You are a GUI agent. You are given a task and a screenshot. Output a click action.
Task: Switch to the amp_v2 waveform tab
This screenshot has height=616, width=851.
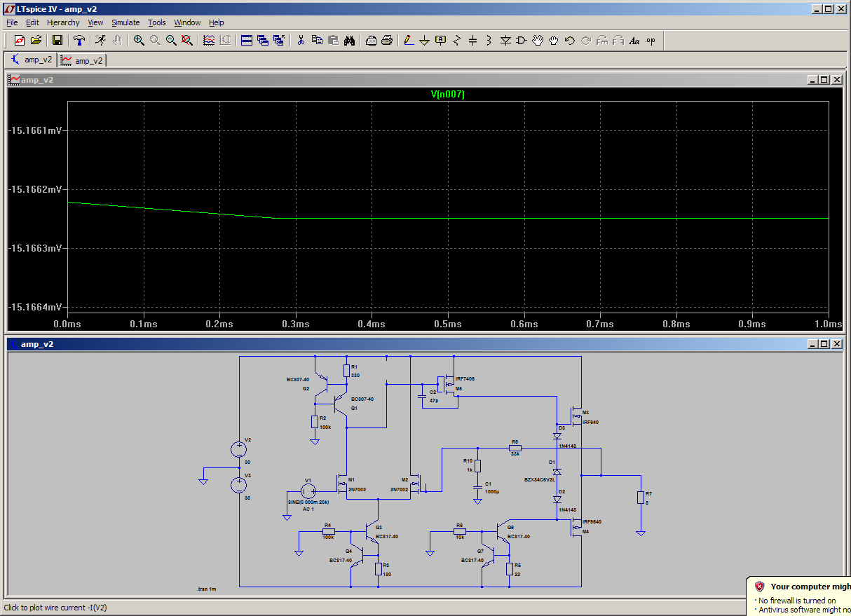pyautogui.click(x=81, y=60)
